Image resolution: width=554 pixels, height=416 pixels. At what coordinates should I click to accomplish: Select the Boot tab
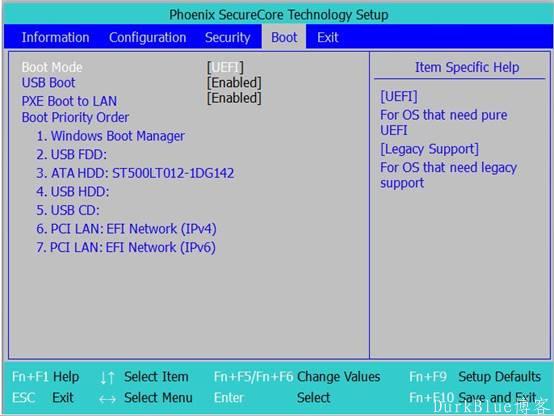tap(284, 37)
